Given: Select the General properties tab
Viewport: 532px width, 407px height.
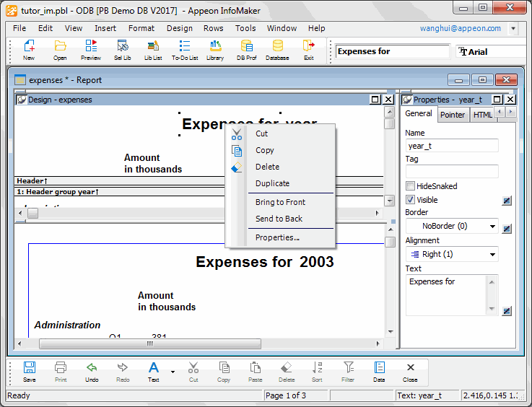Looking at the screenshot, I should point(419,113).
